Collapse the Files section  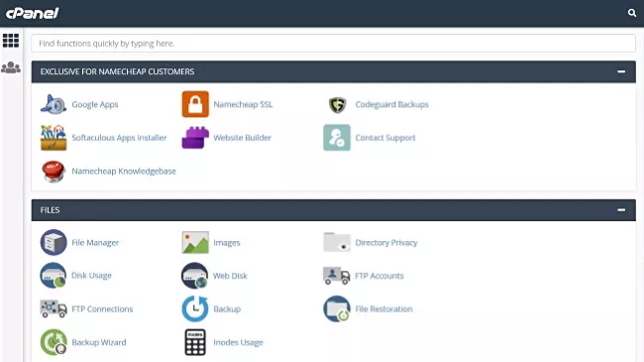621,210
